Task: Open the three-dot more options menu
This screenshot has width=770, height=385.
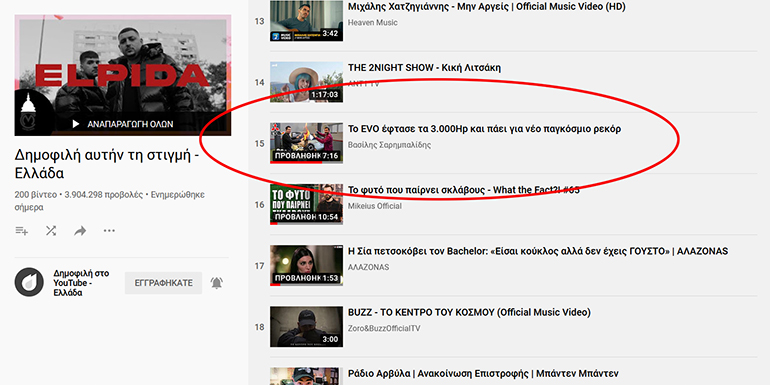Action: pos(109,230)
